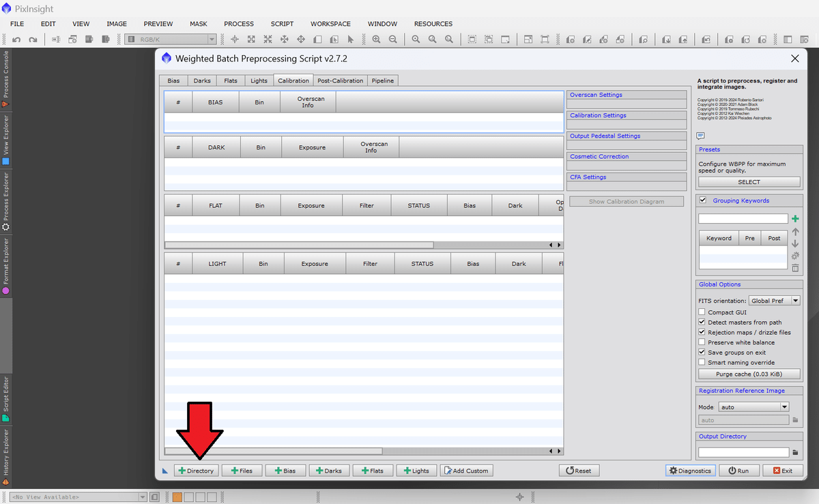This screenshot has height=504, width=819.
Task: Open the Format Explorer side tab
Action: tap(6, 266)
